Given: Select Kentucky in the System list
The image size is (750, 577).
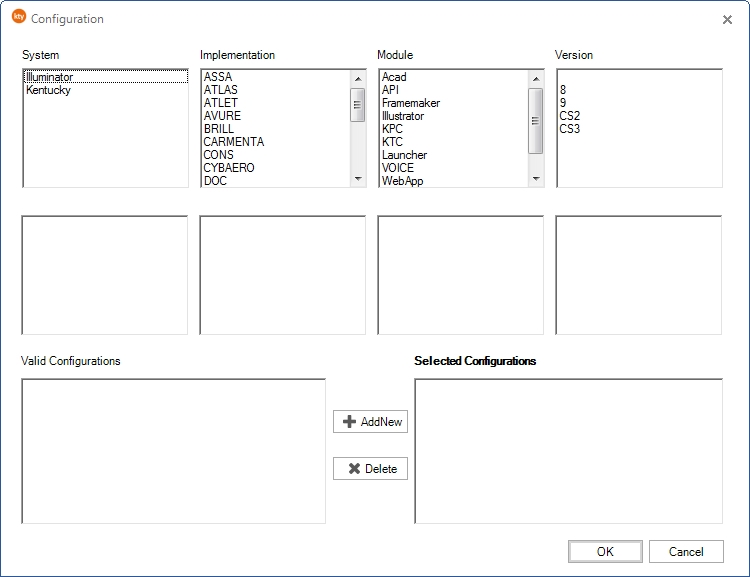Looking at the screenshot, I should 48,90.
